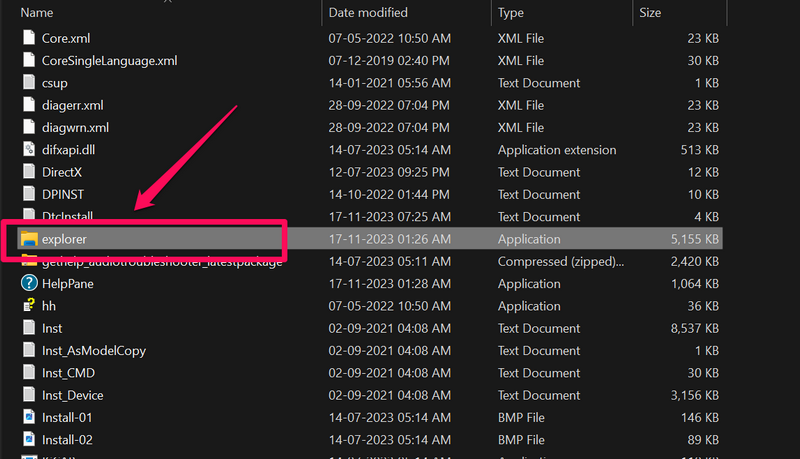Click the HelpPane file name

(68, 284)
